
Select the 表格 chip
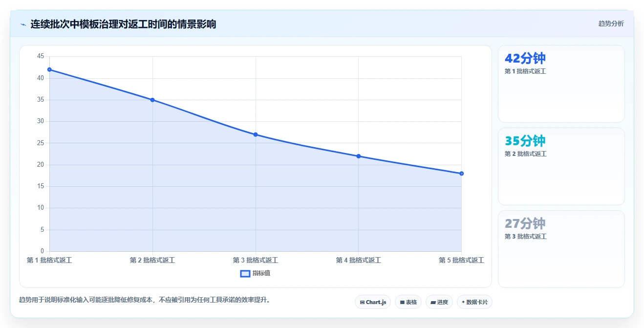click(408, 302)
